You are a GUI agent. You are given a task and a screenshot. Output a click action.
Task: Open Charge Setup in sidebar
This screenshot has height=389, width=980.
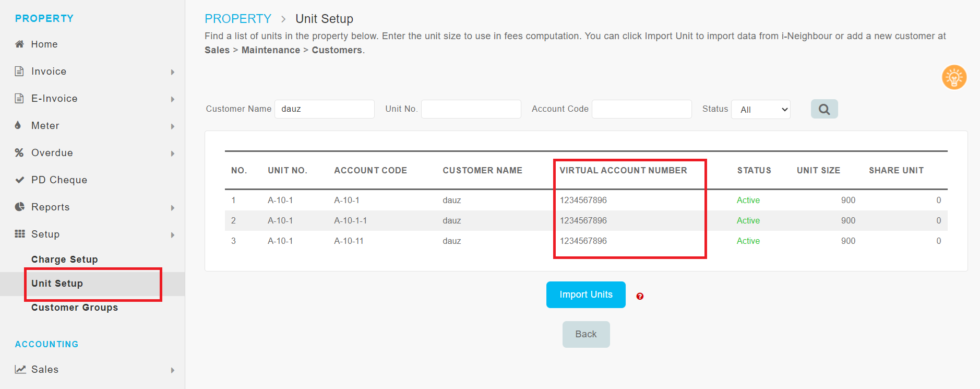point(65,260)
